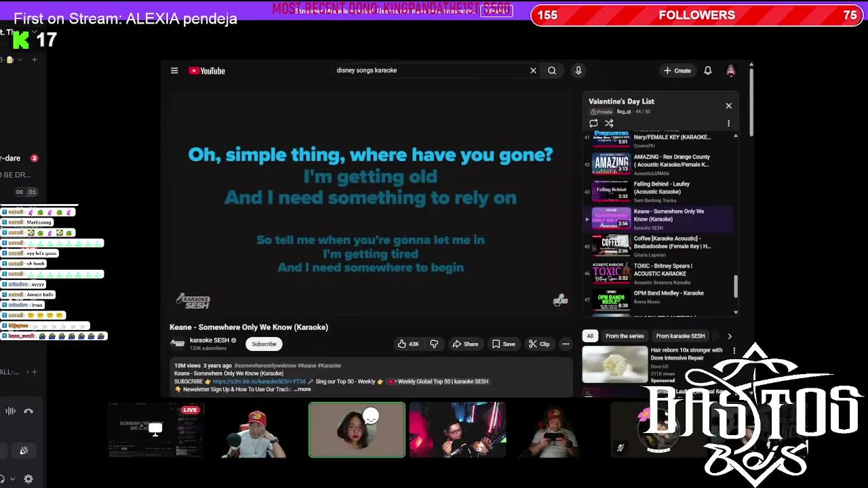
Task: Dislike the Keane karaoke video
Action: point(434,344)
